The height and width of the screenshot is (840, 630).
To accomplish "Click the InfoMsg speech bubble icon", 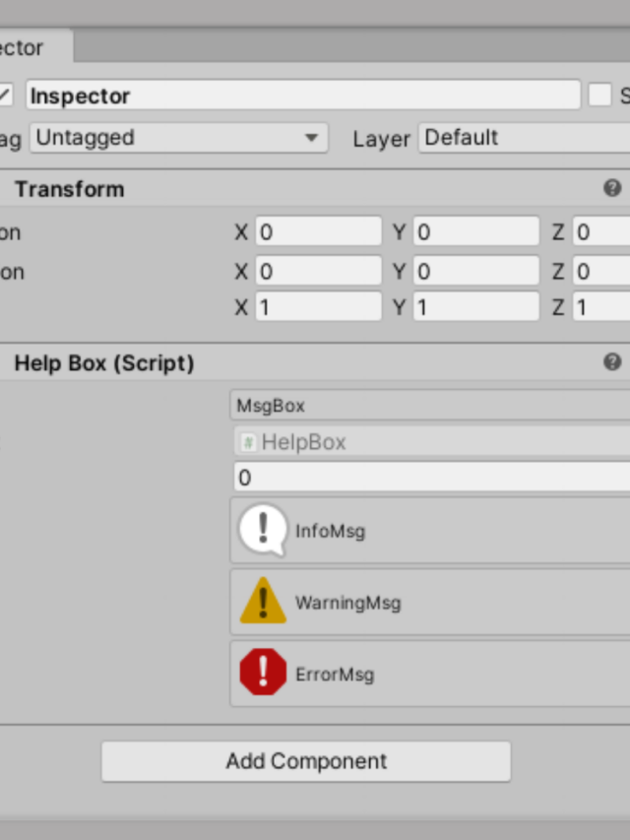I will click(x=263, y=531).
